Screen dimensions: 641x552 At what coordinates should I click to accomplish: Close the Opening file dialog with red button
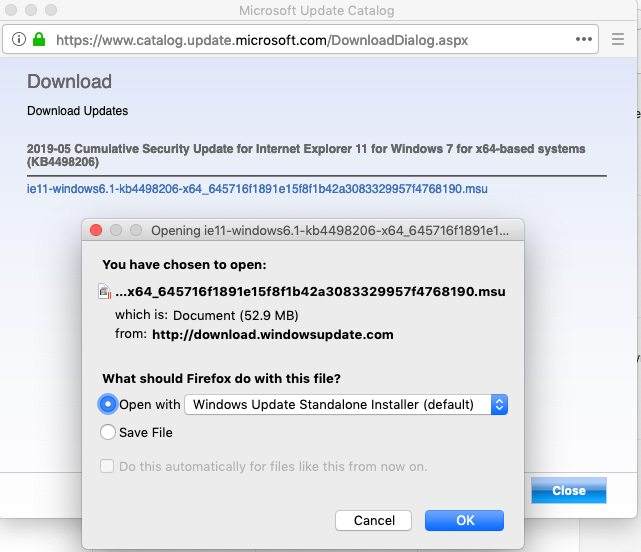(x=97, y=230)
